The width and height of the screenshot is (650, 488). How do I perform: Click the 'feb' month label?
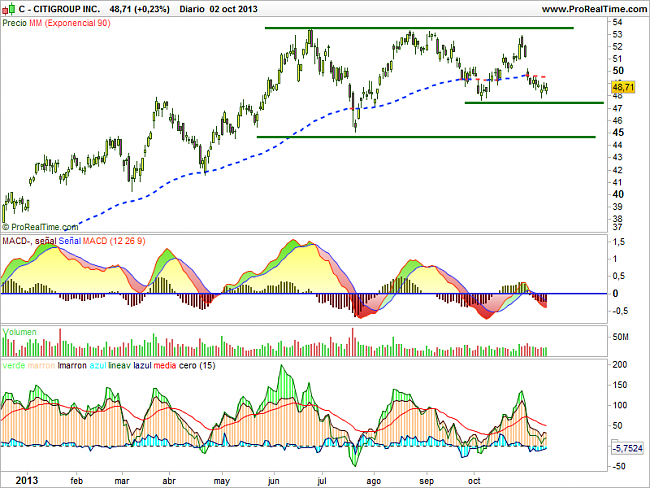[77, 481]
